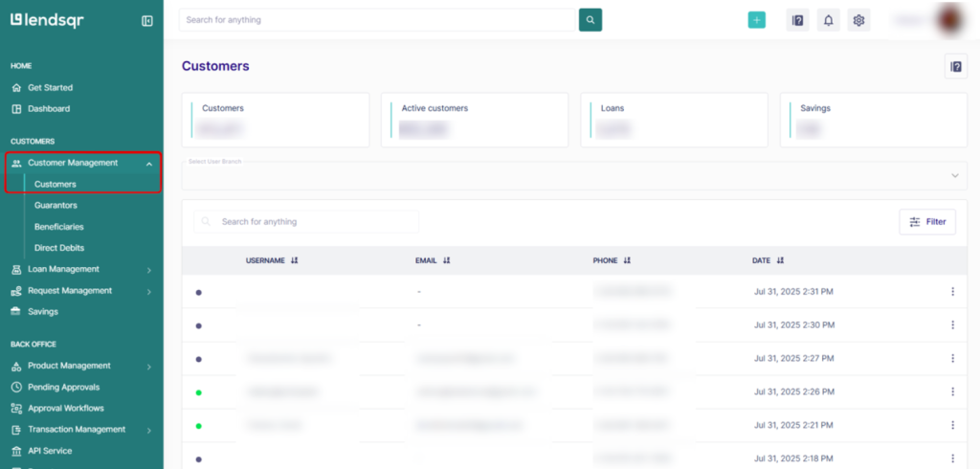
Task: Click the Loans summary card
Action: tap(675, 120)
